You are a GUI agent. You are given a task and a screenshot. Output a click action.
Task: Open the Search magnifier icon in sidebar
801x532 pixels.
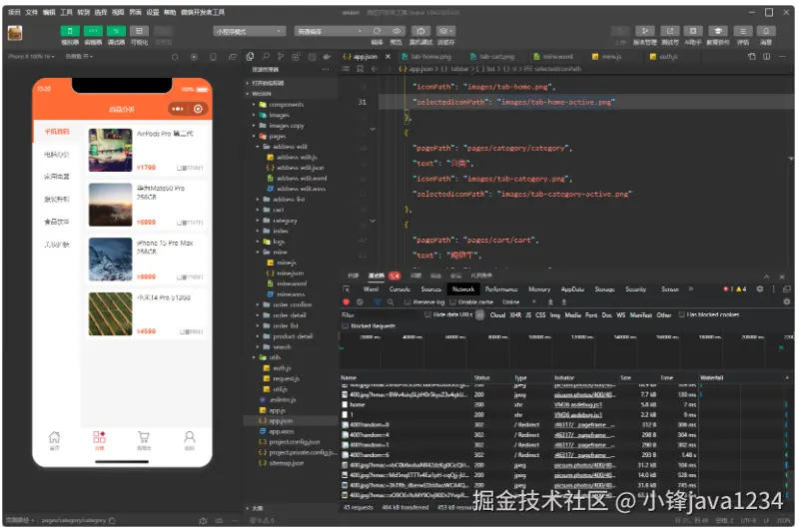pos(266,56)
